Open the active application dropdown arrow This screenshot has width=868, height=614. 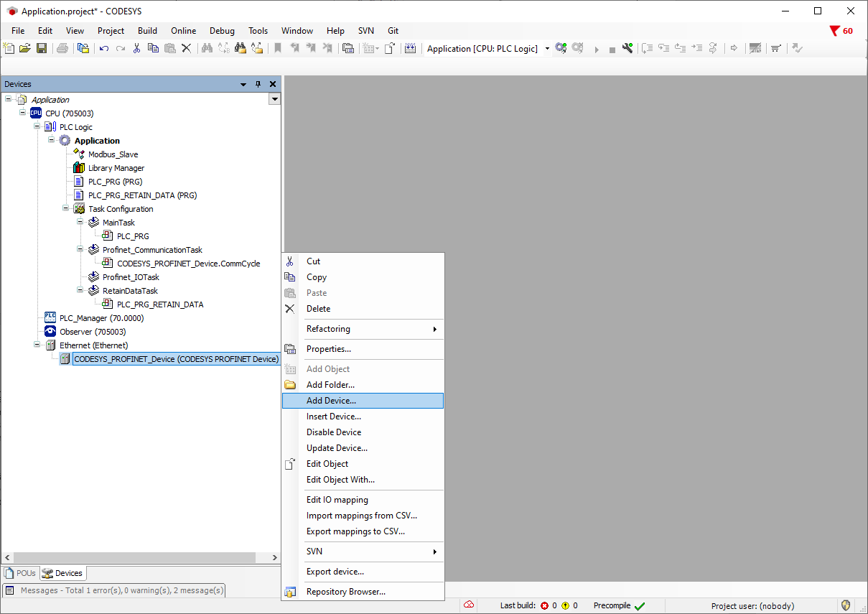coord(547,49)
